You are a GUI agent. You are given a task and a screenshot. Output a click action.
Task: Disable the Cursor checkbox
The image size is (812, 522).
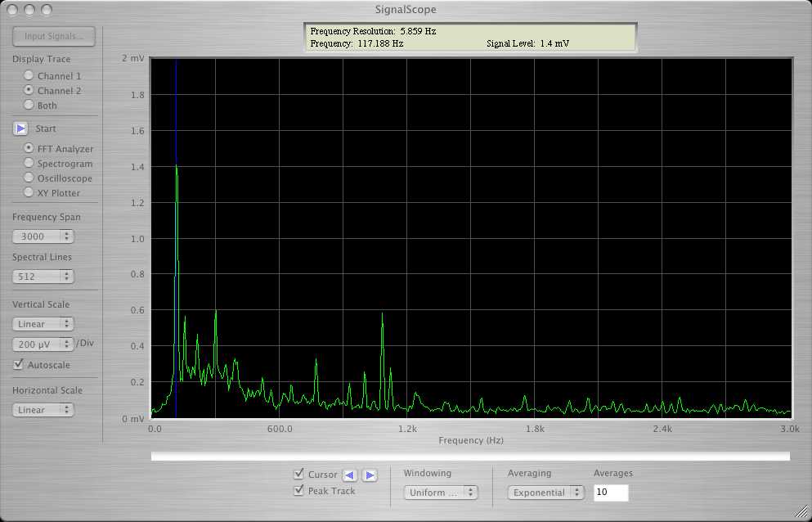coord(299,475)
